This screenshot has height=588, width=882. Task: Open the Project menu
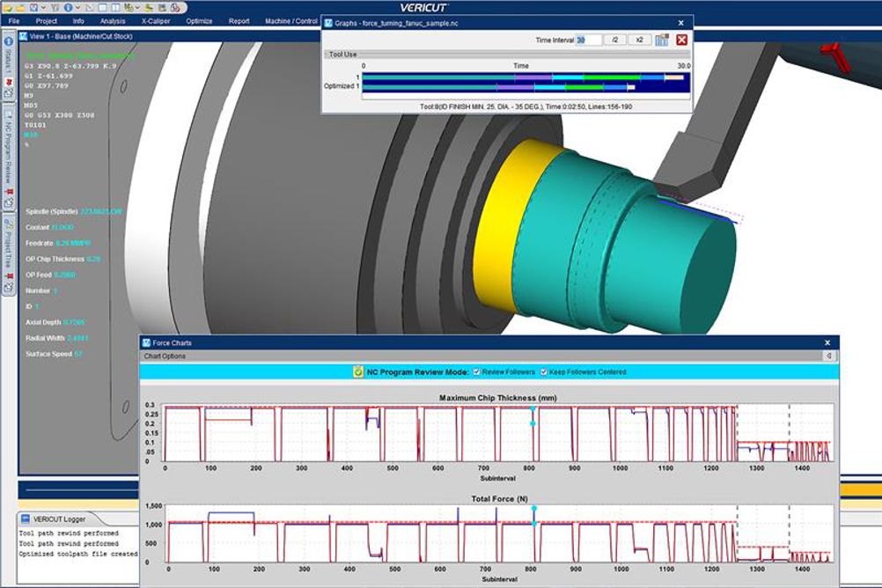pyautogui.click(x=46, y=21)
